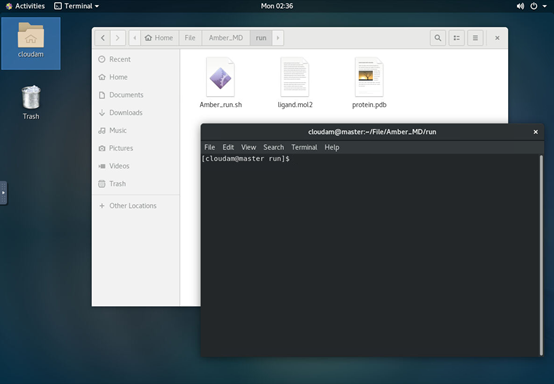The image size is (554, 384).
Task: Navigate to File folder in path bar
Action: coord(190,38)
